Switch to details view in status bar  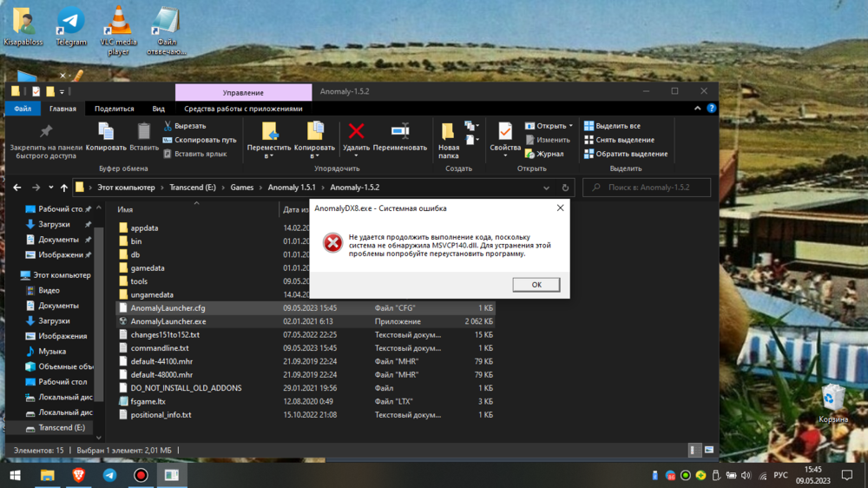pyautogui.click(x=694, y=451)
